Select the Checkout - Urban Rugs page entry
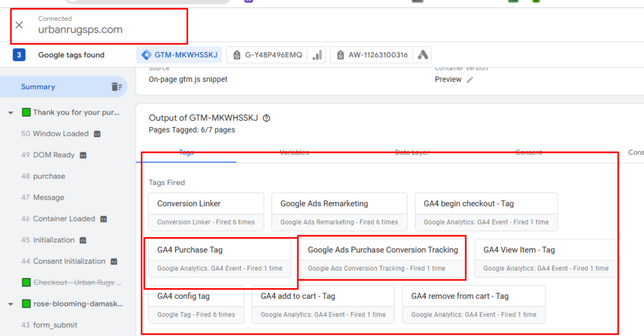The height and width of the screenshot is (336, 644). click(x=77, y=283)
